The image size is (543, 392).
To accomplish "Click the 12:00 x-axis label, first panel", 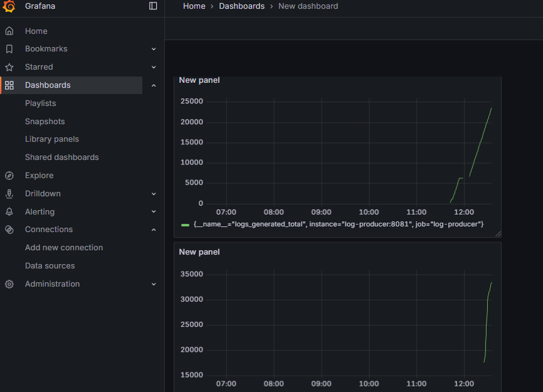I will (x=464, y=212).
